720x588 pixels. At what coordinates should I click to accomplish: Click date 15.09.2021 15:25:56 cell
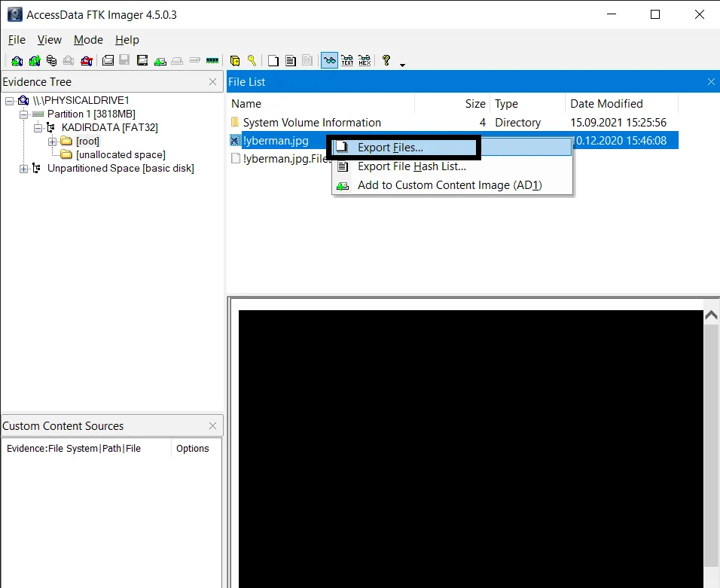click(618, 123)
